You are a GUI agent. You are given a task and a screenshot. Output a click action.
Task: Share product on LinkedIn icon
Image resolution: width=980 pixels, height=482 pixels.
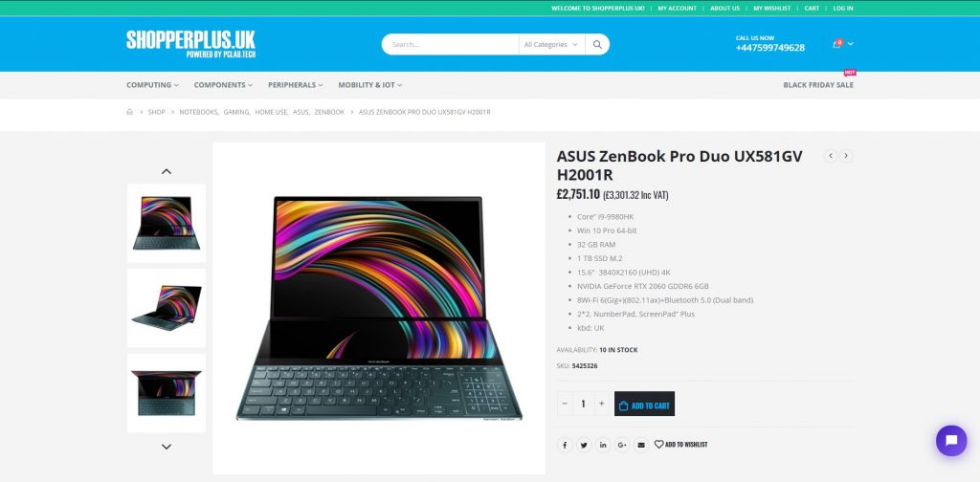tap(603, 445)
